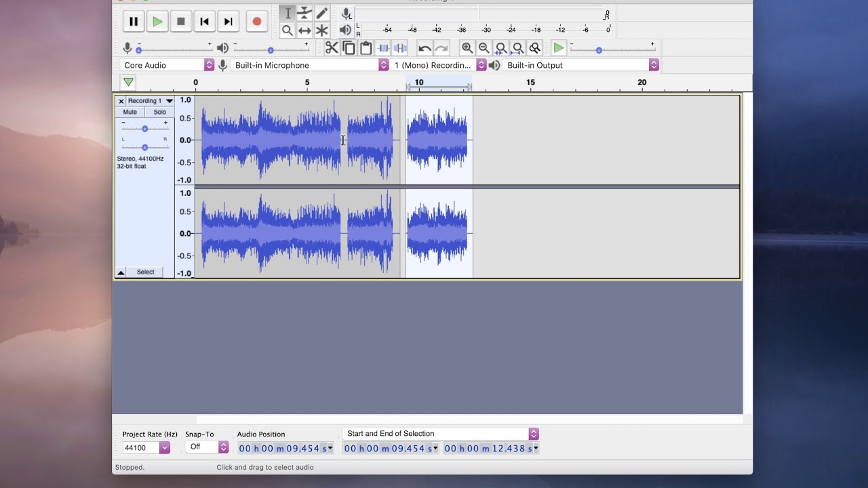
Task: Click the Cut scissors icon
Action: pyautogui.click(x=332, y=48)
